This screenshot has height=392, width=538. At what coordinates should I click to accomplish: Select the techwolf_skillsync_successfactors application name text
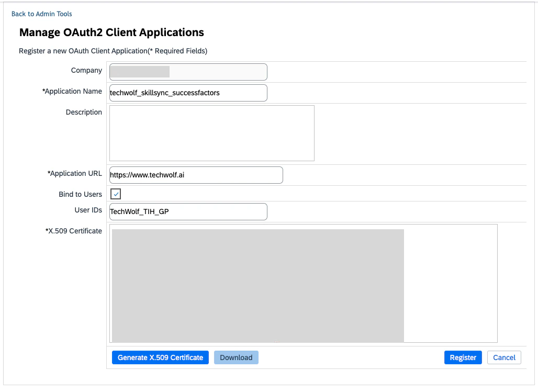click(x=172, y=93)
